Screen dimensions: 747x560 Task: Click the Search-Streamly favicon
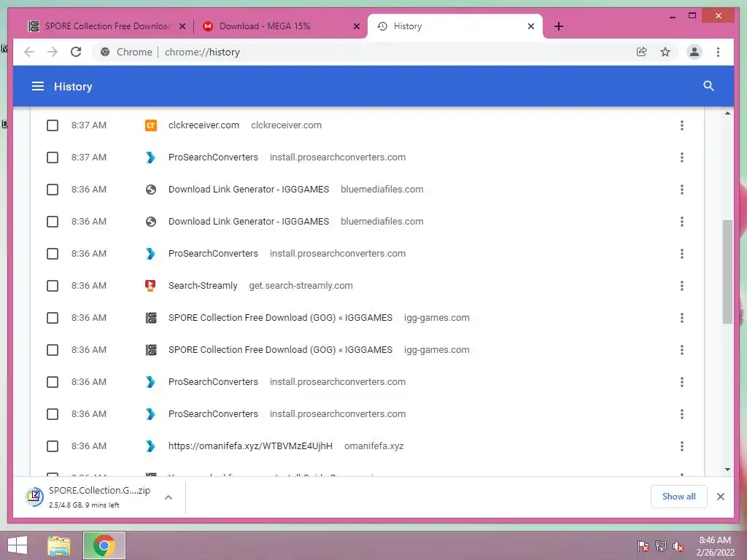point(150,286)
